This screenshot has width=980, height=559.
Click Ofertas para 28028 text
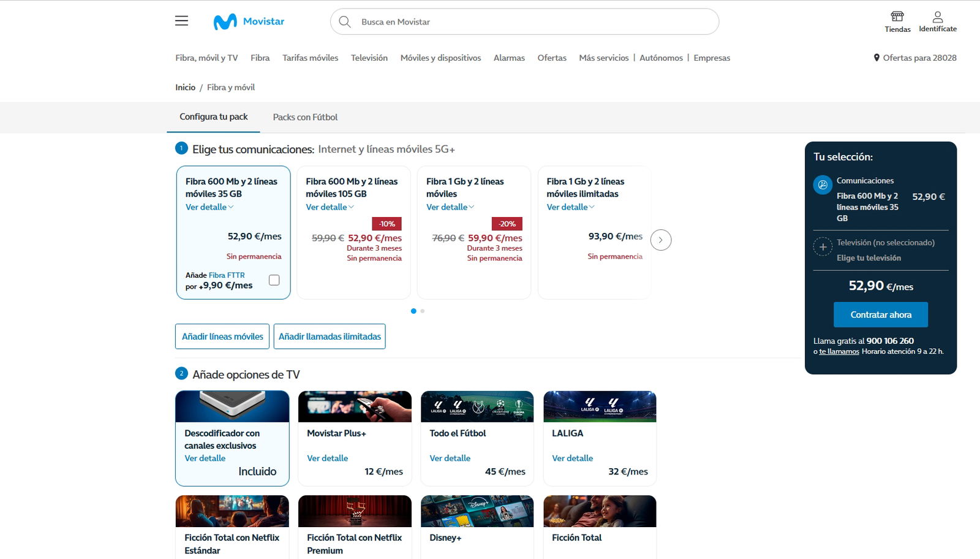coord(919,58)
